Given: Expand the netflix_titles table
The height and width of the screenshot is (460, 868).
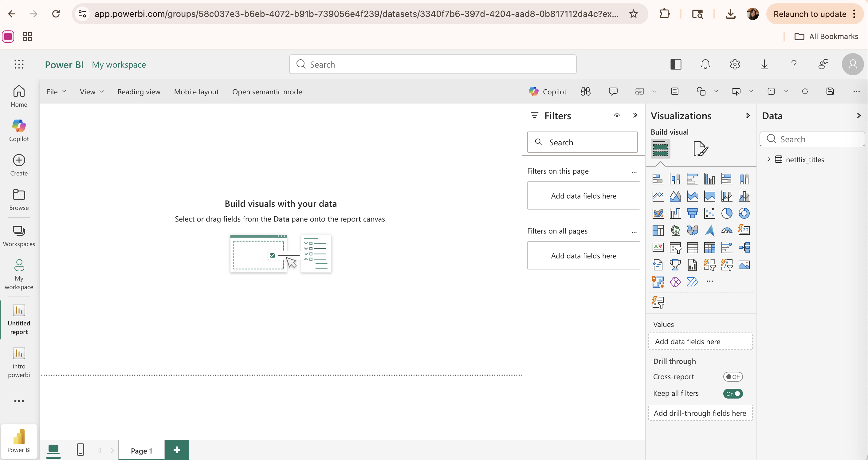Looking at the screenshot, I should (768, 159).
